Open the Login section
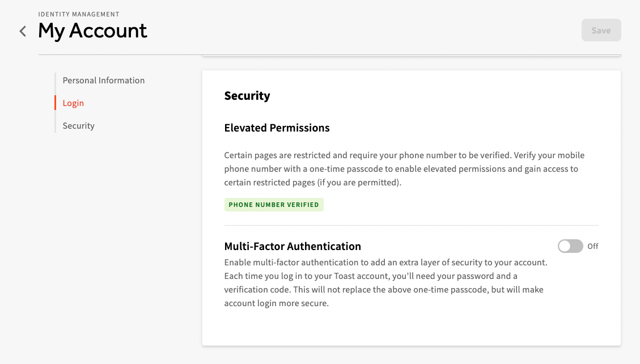 pos(73,103)
